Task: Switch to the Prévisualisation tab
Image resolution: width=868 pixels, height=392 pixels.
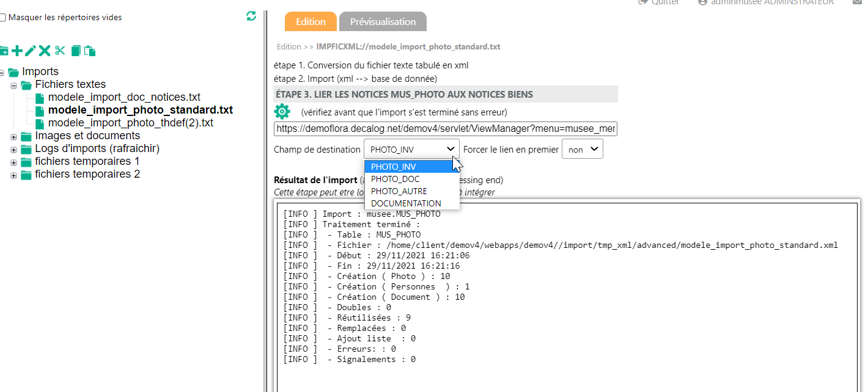Action: tap(383, 21)
